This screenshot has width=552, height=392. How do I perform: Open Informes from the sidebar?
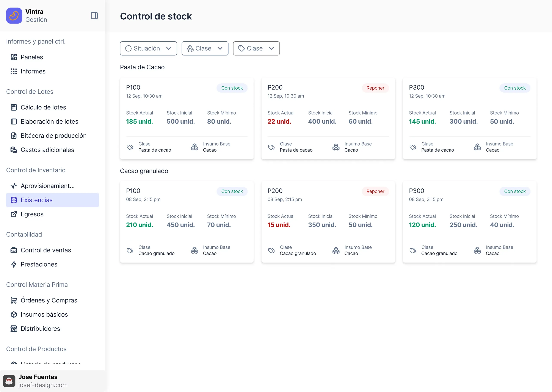pyautogui.click(x=52, y=72)
